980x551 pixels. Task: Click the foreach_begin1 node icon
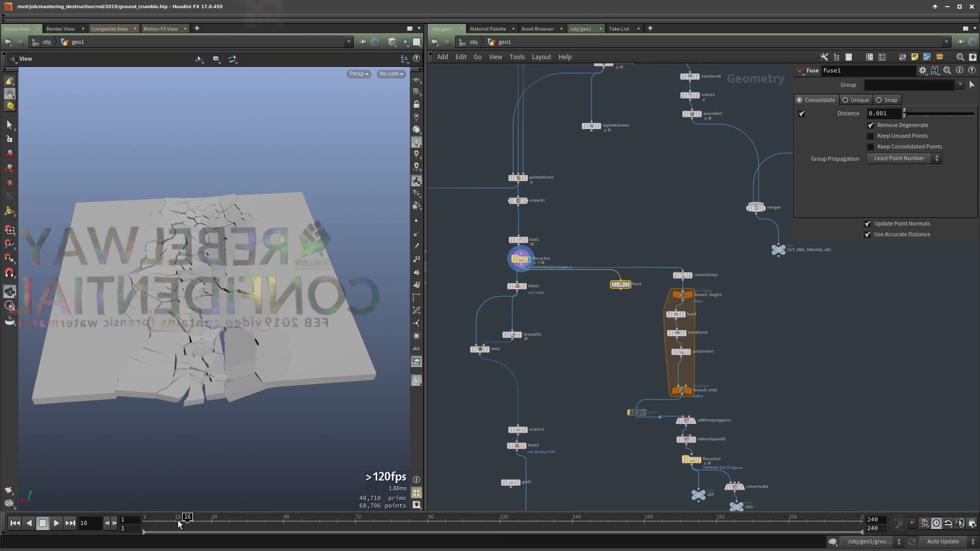682,295
